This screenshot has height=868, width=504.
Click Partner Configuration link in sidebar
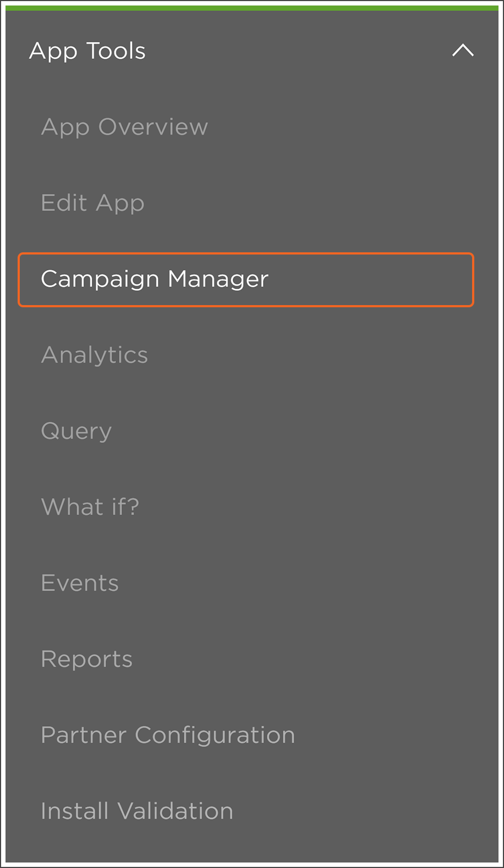[168, 735]
